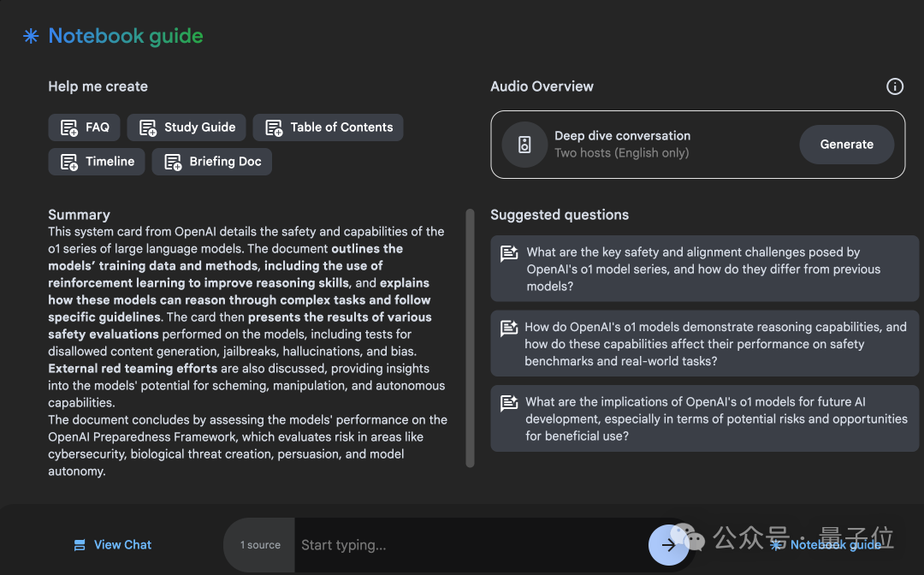
Task: Open the 1 source selector
Action: (260, 545)
